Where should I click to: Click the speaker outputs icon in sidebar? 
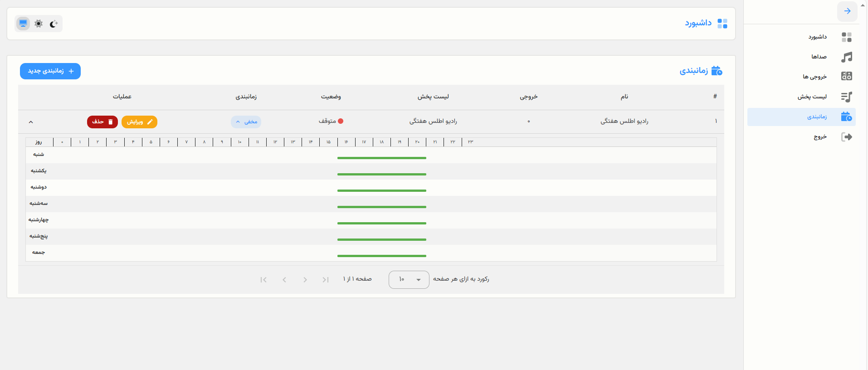point(847,76)
